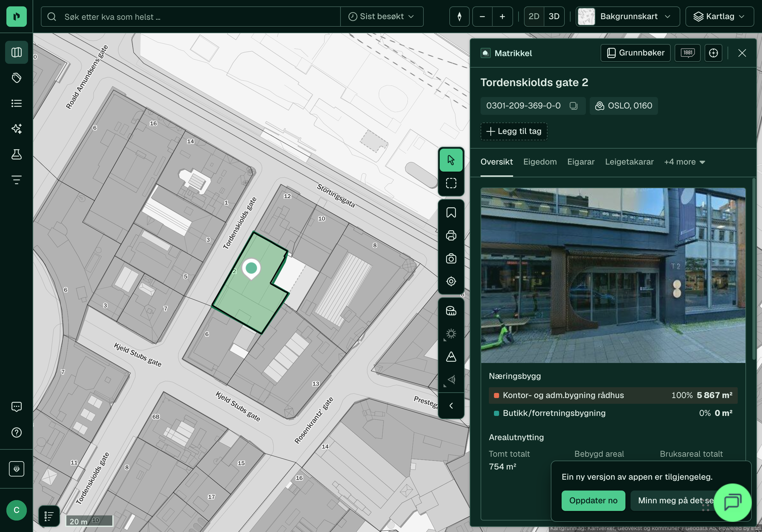This screenshot has width=762, height=532.
Task: Switch to the Eigarar tab
Action: pos(581,162)
